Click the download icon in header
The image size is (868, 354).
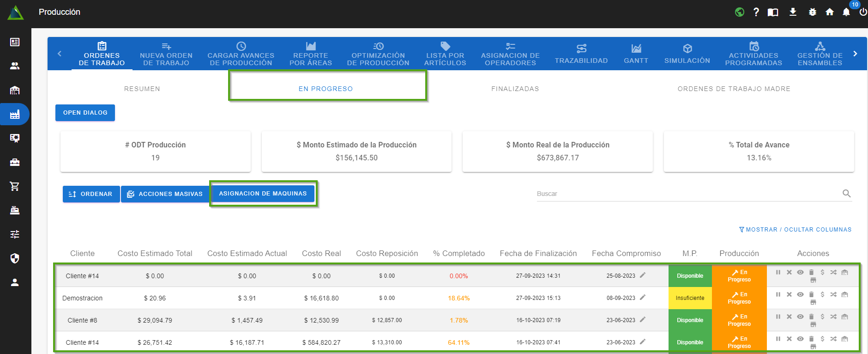793,12
